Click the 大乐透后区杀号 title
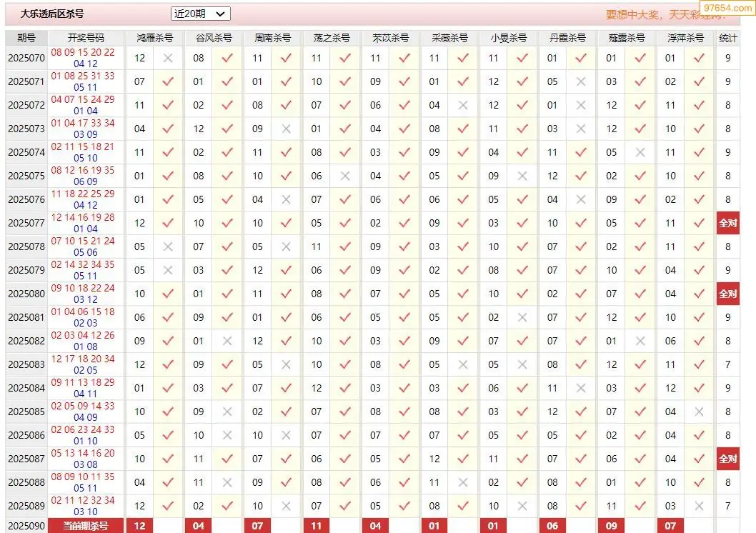The image size is (756, 533). click(x=52, y=14)
